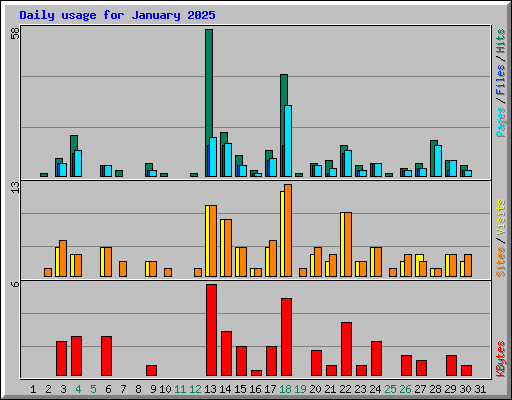This screenshot has width=512, height=400.
Task: Click the yellow Sites bar for day 22
Action: tap(342, 244)
